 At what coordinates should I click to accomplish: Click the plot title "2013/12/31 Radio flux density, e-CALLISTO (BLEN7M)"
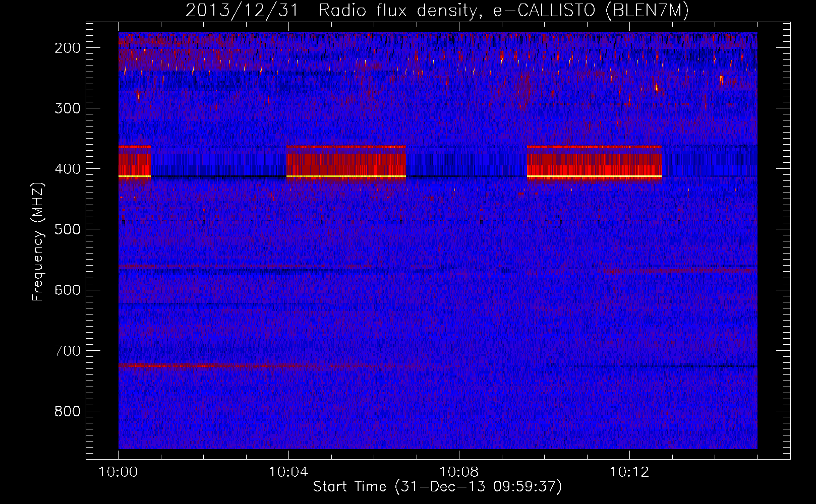(437, 11)
